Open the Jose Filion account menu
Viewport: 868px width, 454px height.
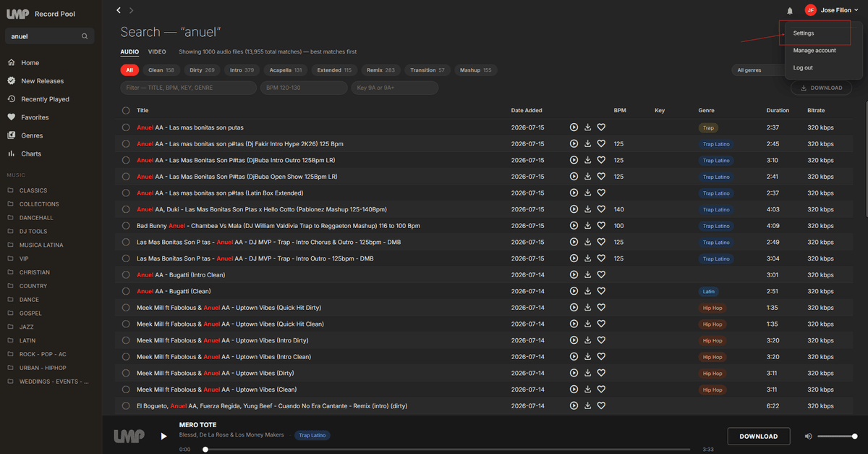click(832, 10)
